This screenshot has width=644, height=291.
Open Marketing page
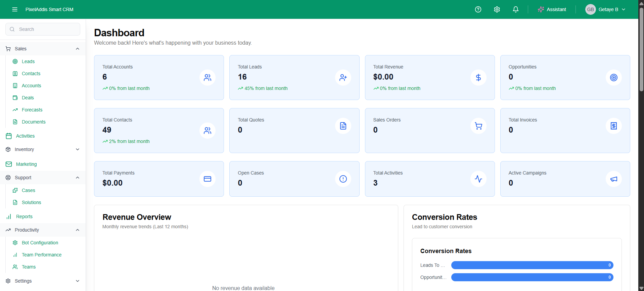tap(26, 164)
